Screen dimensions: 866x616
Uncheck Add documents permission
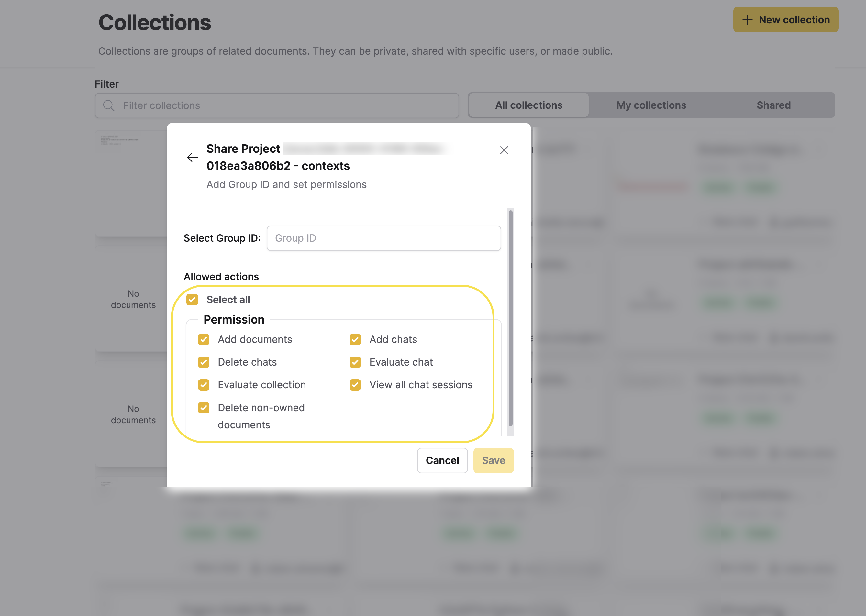[x=204, y=339]
